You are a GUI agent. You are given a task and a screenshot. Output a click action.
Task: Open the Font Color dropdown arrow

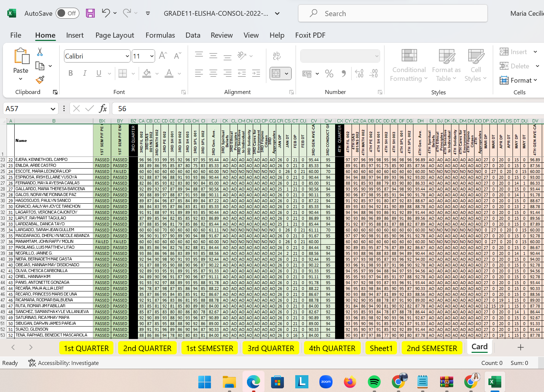tap(179, 73)
